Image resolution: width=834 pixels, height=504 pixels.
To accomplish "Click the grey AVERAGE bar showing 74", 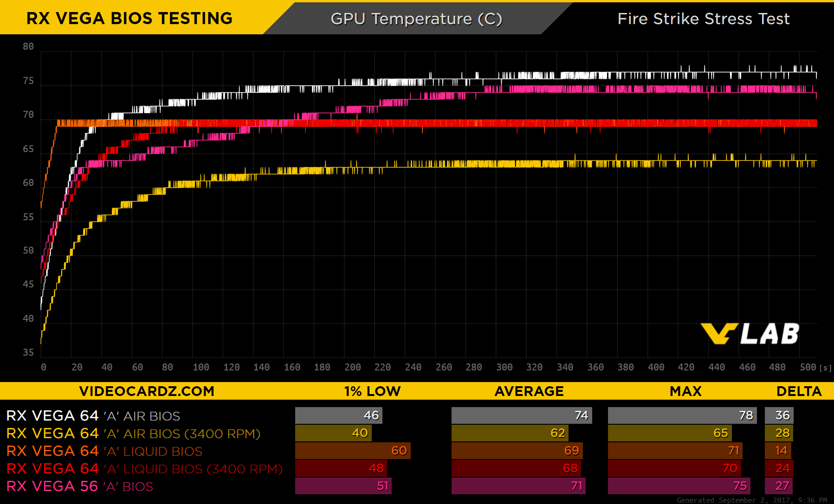I will [x=522, y=415].
